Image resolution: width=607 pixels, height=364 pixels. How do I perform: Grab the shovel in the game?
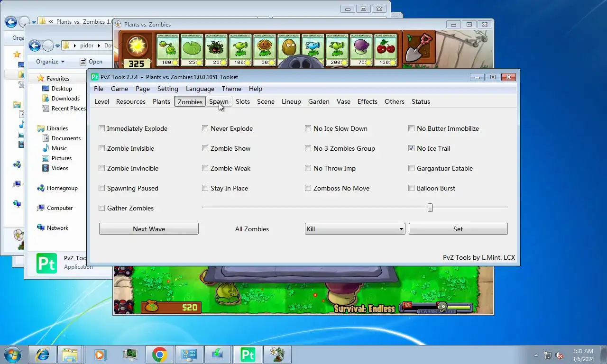point(418,47)
